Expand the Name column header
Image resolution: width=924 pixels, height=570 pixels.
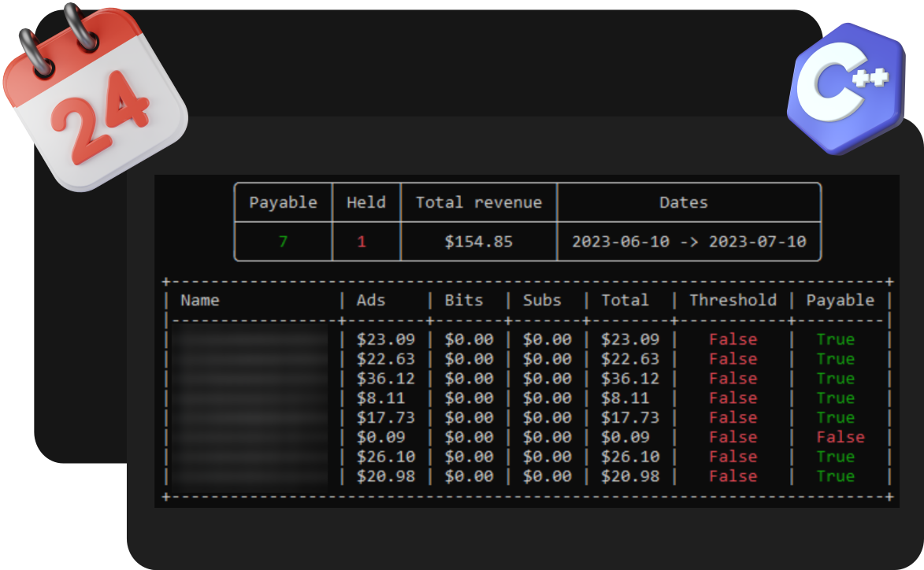click(200, 300)
